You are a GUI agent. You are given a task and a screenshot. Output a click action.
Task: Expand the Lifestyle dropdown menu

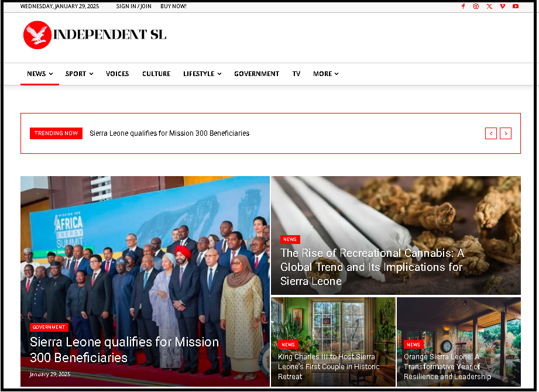click(202, 74)
